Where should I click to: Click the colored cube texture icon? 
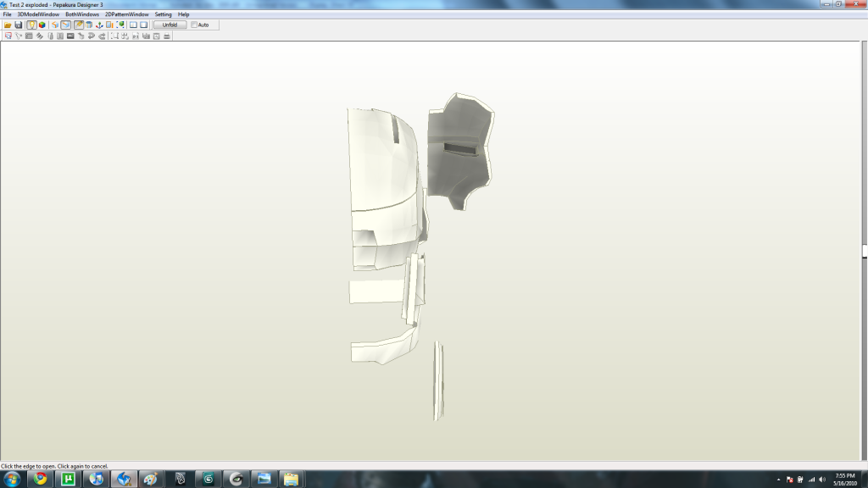42,25
